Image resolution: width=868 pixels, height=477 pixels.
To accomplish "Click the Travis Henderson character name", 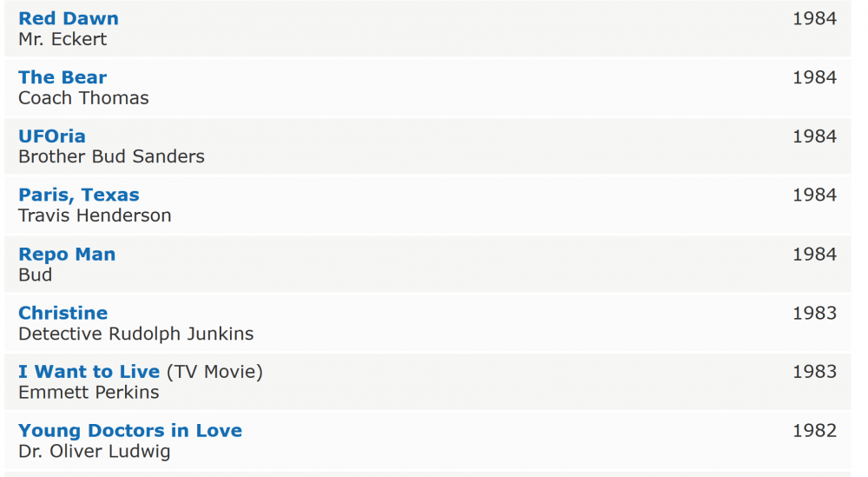I will [95, 215].
